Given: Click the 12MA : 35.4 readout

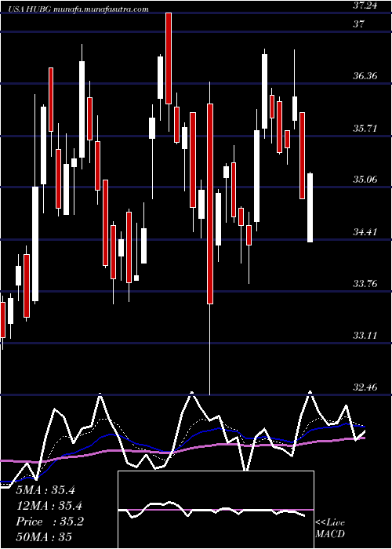Looking at the screenshot, I should pos(50,506).
